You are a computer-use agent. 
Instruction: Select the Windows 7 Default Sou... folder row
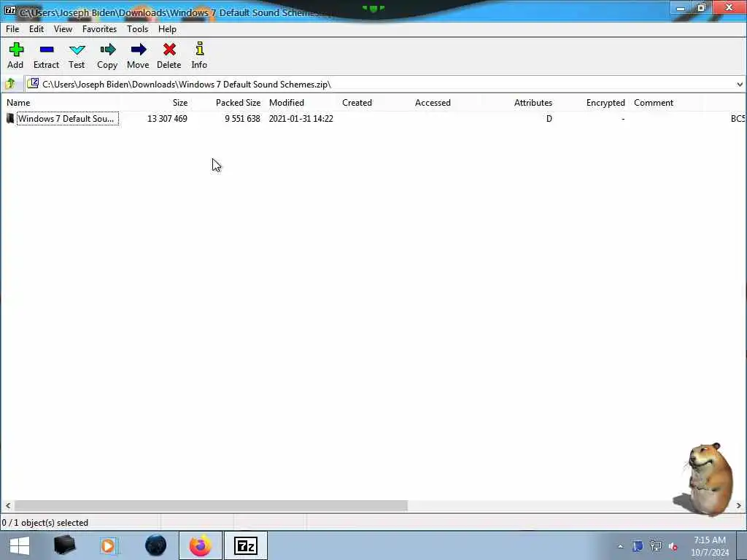[373, 119]
